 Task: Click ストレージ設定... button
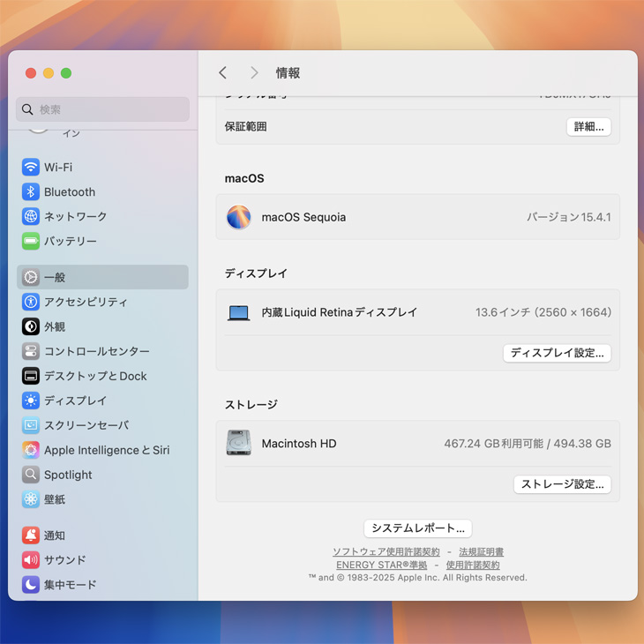coord(562,484)
